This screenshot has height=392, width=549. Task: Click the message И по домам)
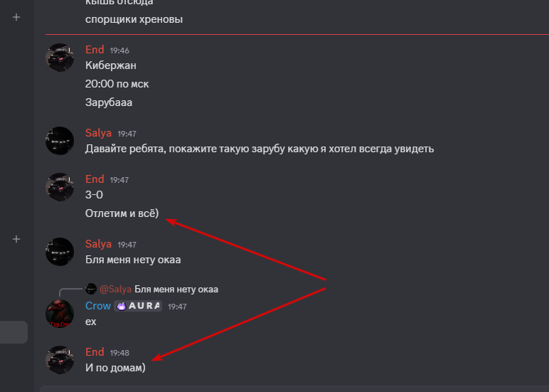(115, 368)
